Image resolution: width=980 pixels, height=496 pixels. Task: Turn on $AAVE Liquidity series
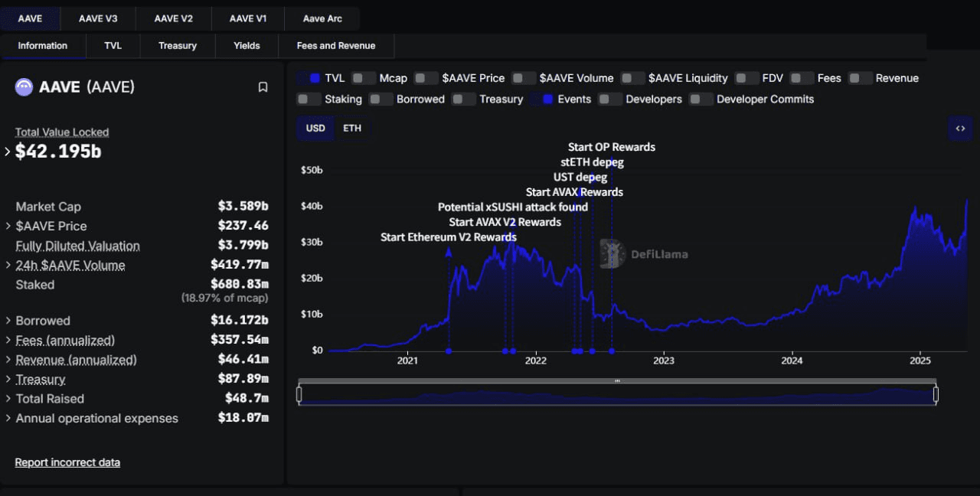[632, 78]
